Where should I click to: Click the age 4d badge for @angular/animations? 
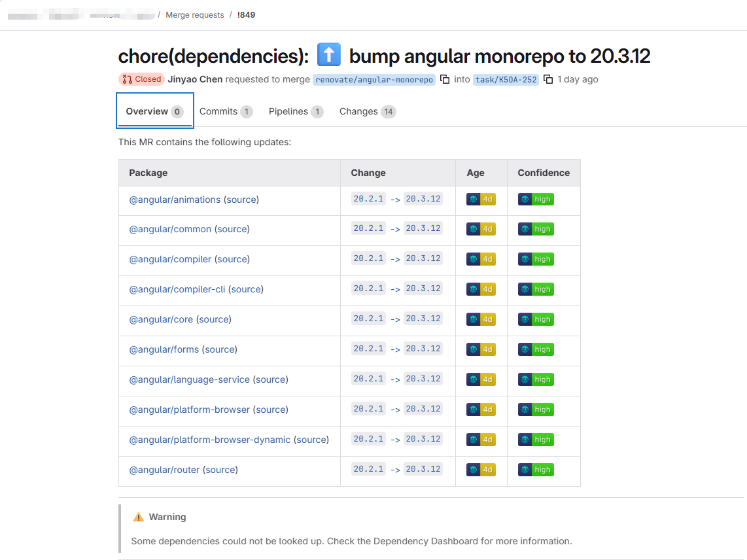[481, 200]
